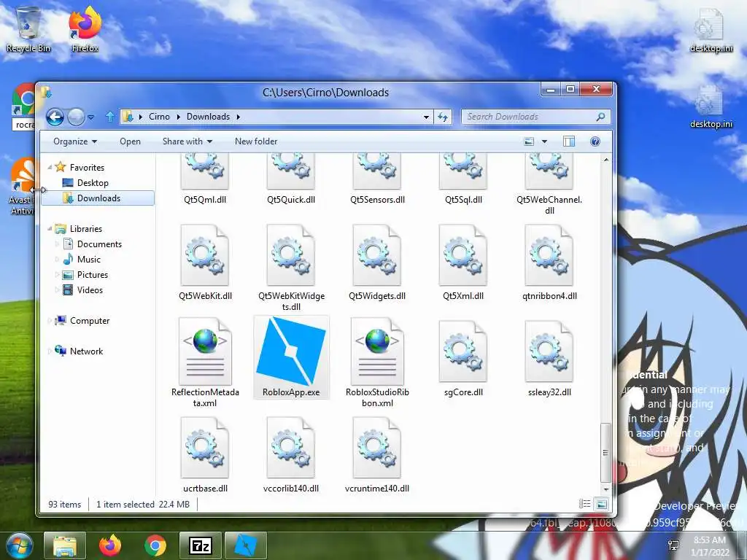Click the New folder button
The width and height of the screenshot is (747, 560).
point(256,141)
